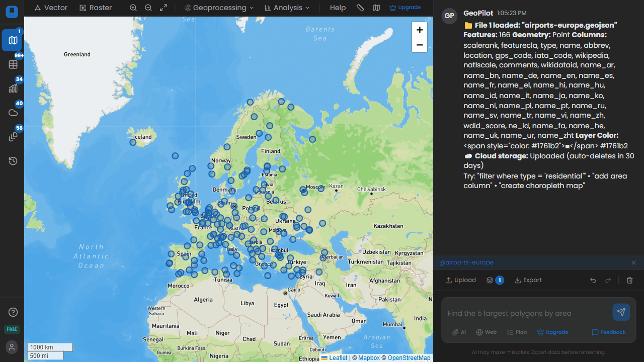Open the layers list with badge 1
Image resolution: width=644 pixels, height=362 pixels.
click(495, 280)
